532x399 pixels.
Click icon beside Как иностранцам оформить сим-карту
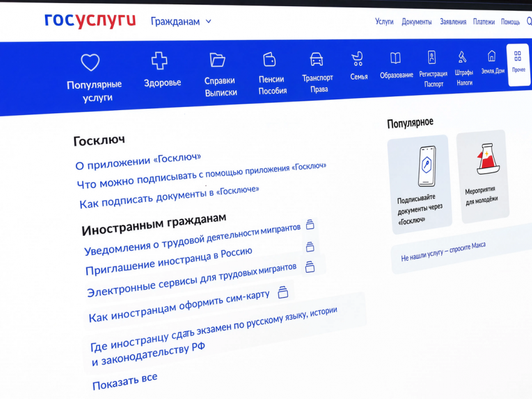coord(283,292)
